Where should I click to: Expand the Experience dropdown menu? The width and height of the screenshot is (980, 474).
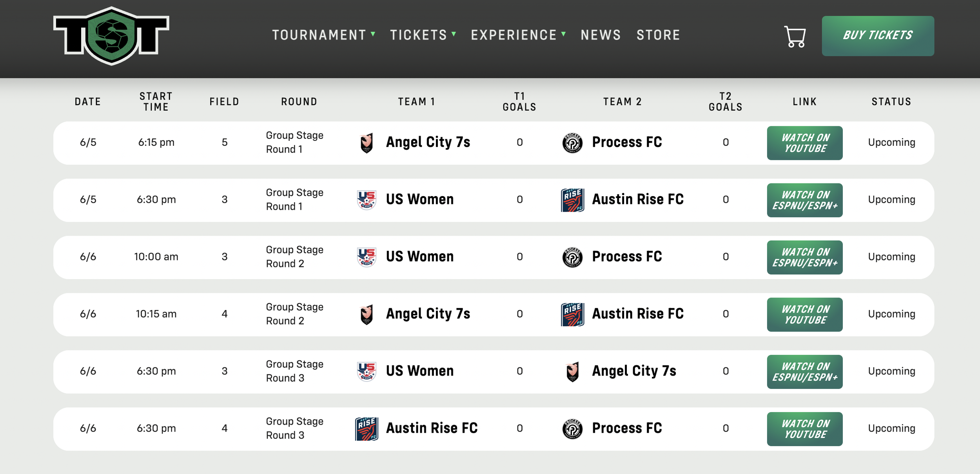click(518, 35)
